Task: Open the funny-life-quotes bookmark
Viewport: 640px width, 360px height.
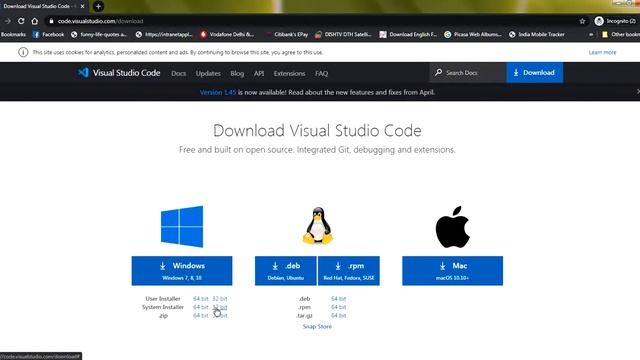Action: 99,35
